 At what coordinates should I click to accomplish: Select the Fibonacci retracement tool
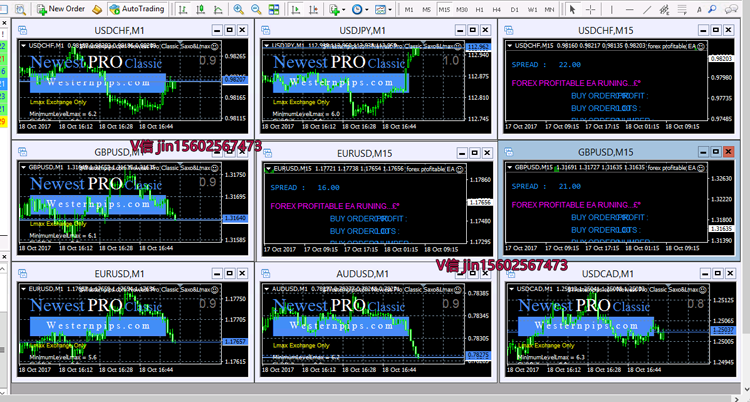point(682,9)
